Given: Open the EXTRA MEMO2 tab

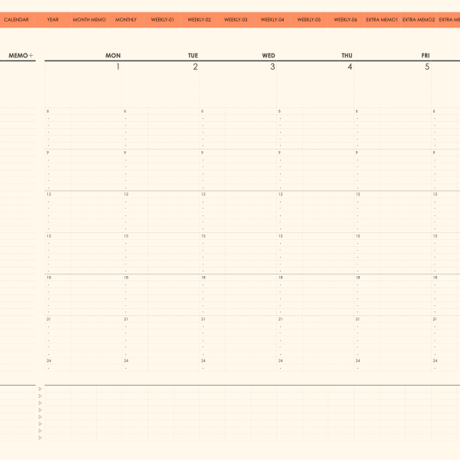Looking at the screenshot, I should pyautogui.click(x=418, y=20).
